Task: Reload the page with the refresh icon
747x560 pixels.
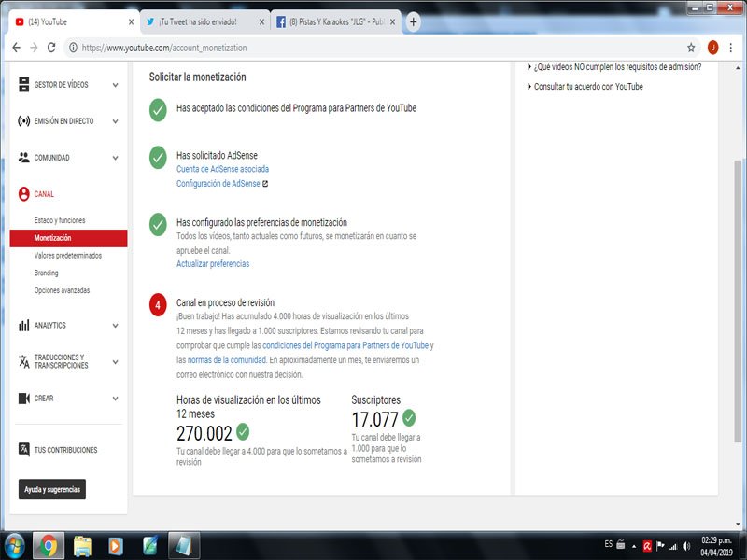Action: tap(51, 48)
